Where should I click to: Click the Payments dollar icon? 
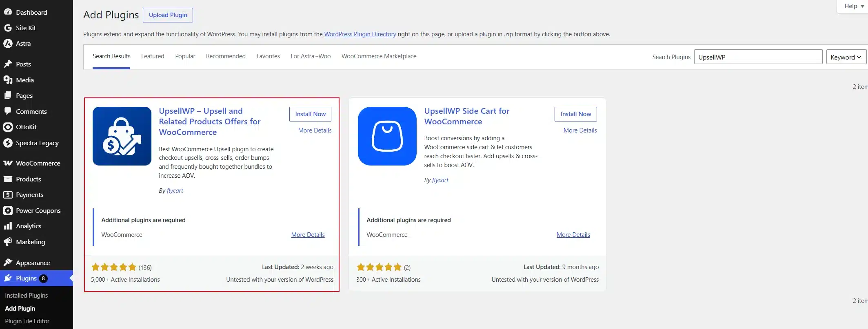click(x=8, y=194)
